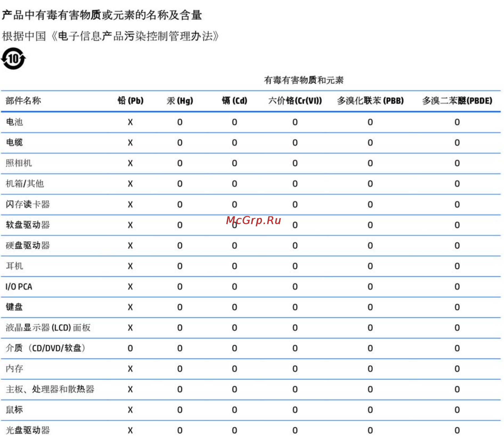Select the 照相机 row label
This screenshot has width=504, height=440.
coord(19,163)
